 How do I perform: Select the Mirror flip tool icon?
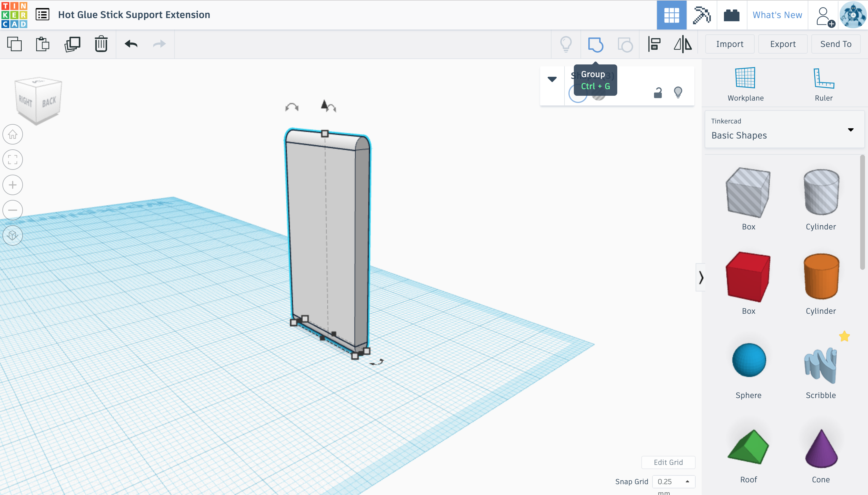point(683,44)
